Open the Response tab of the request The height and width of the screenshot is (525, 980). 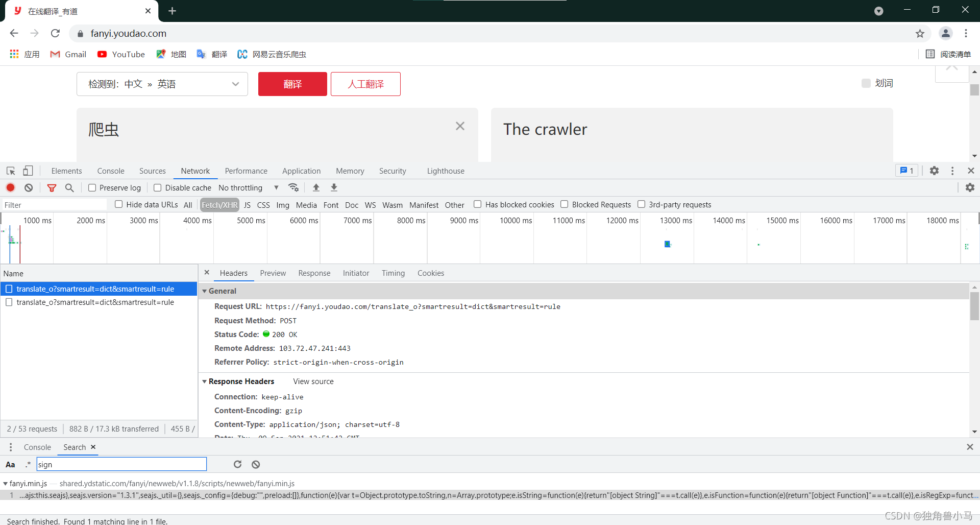pyautogui.click(x=314, y=273)
